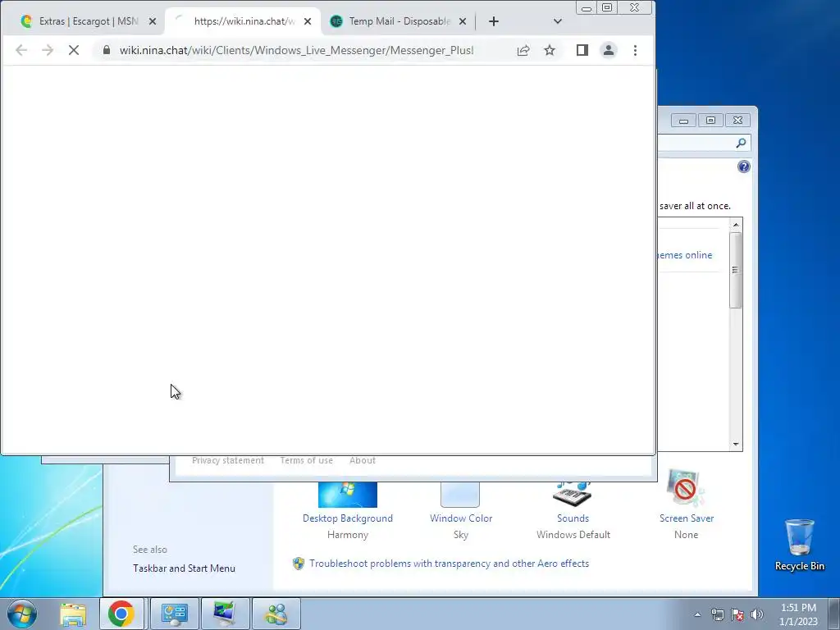
Task: Click the themes list scrollbar thumb
Action: pos(736,270)
